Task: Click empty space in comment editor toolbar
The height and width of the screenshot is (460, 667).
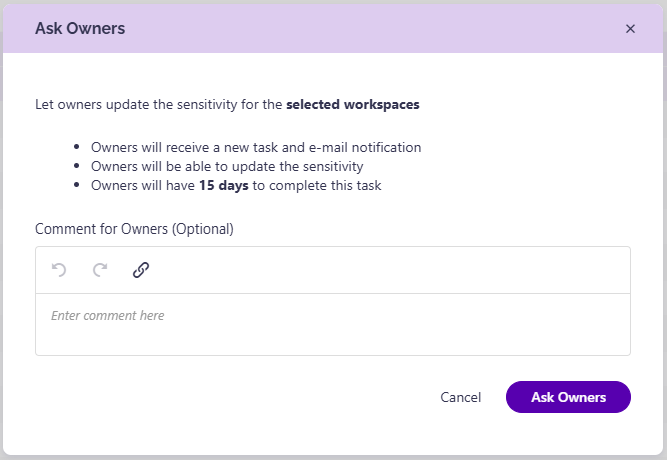Action: (x=383, y=270)
